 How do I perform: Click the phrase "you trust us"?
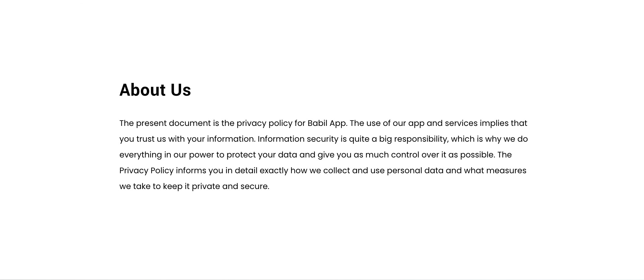point(143,139)
